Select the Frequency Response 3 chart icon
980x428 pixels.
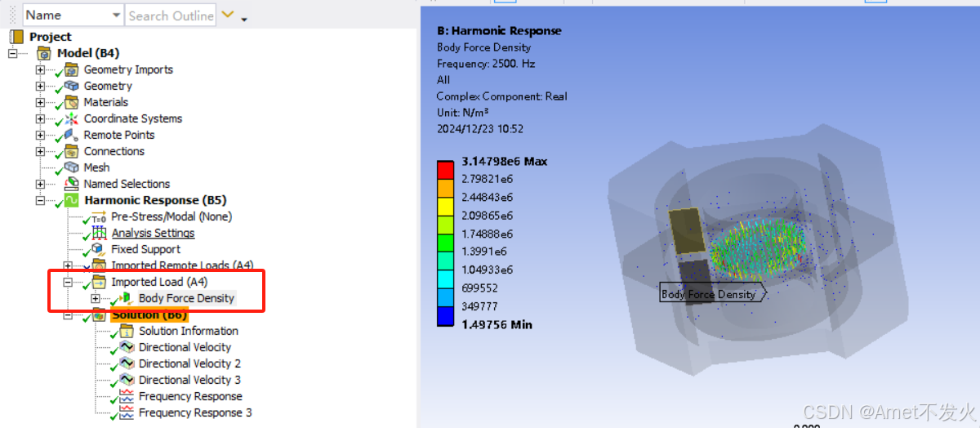[126, 412]
